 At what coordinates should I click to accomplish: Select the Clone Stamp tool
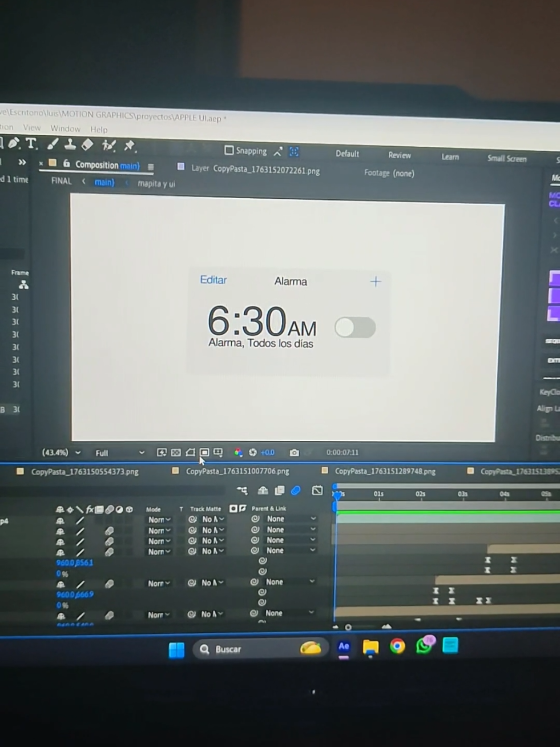pyautogui.click(x=70, y=144)
